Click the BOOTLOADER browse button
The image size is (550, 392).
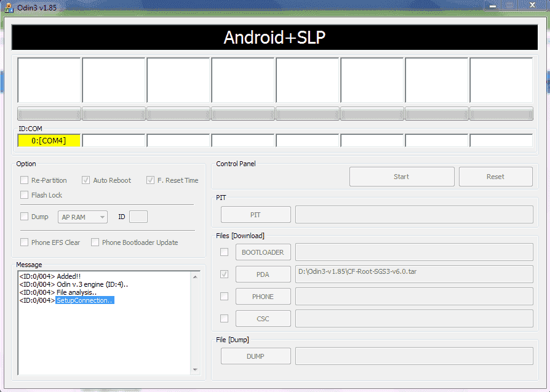click(263, 252)
